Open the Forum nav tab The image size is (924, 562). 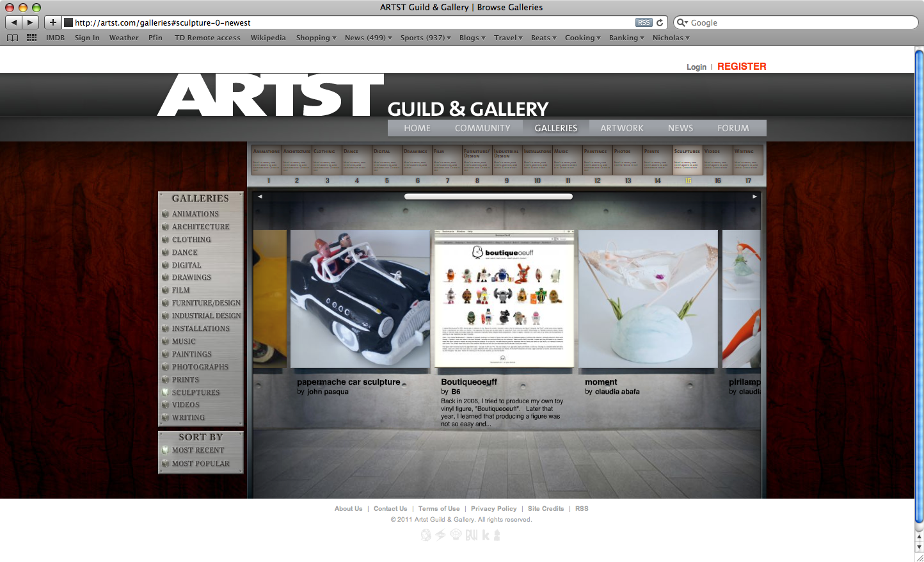[x=733, y=128]
